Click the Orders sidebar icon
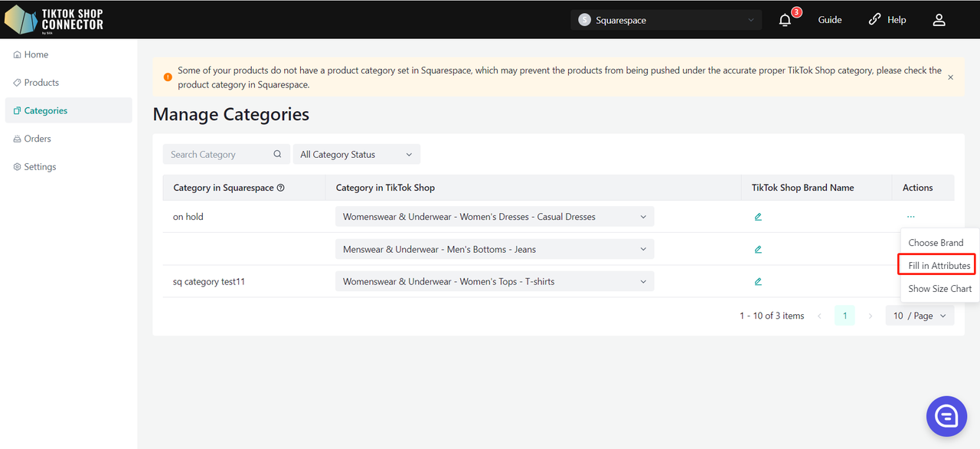The width and height of the screenshot is (980, 449). click(x=18, y=139)
